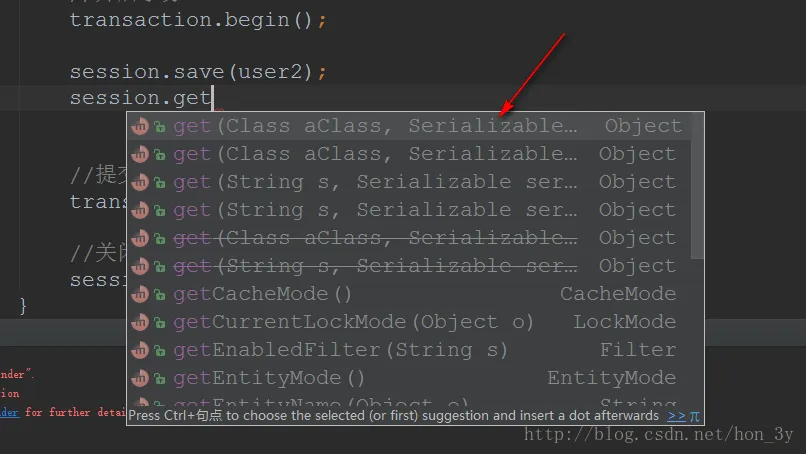Click the icon beside the struck-through get(String s) entry
The width and height of the screenshot is (806, 454).
[140, 266]
